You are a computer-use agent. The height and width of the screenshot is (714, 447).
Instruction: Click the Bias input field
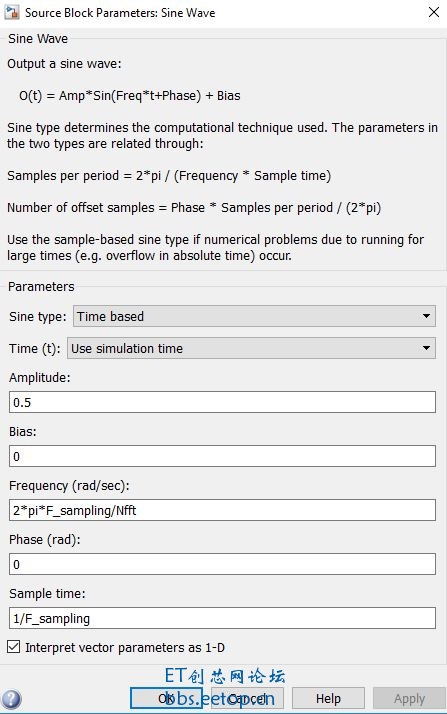pos(222,456)
